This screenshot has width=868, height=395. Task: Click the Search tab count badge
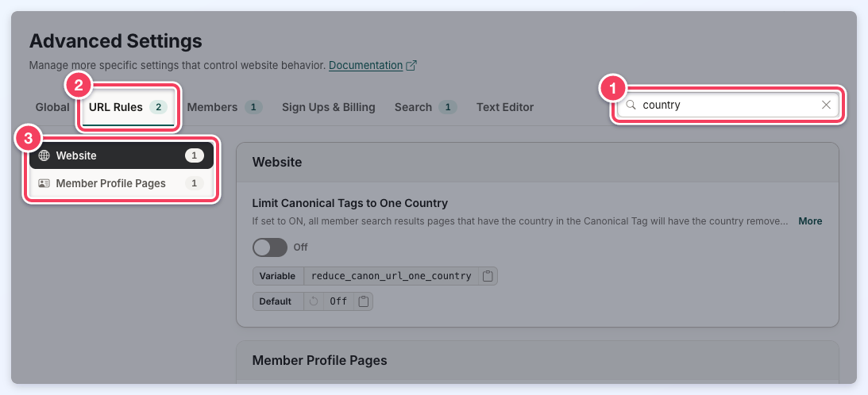[448, 107]
